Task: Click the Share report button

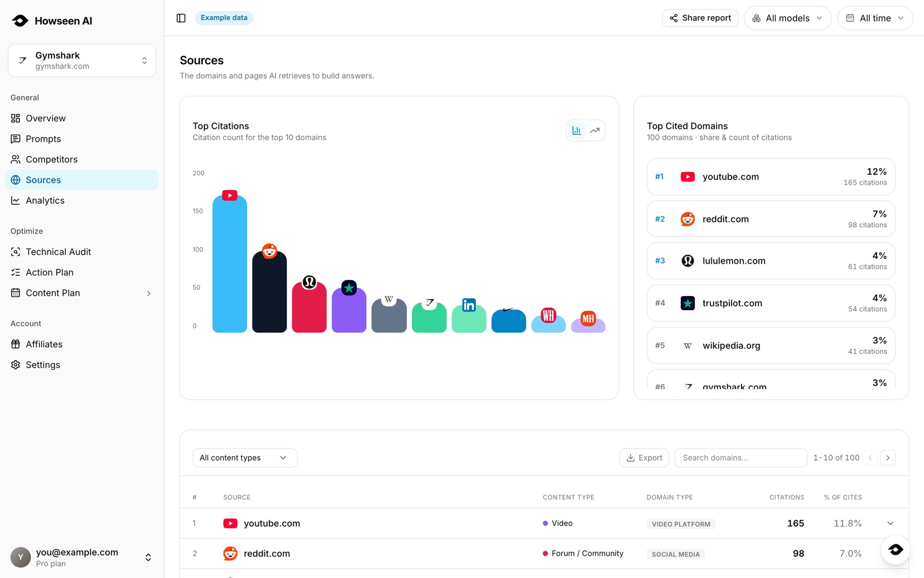Action: (700, 18)
